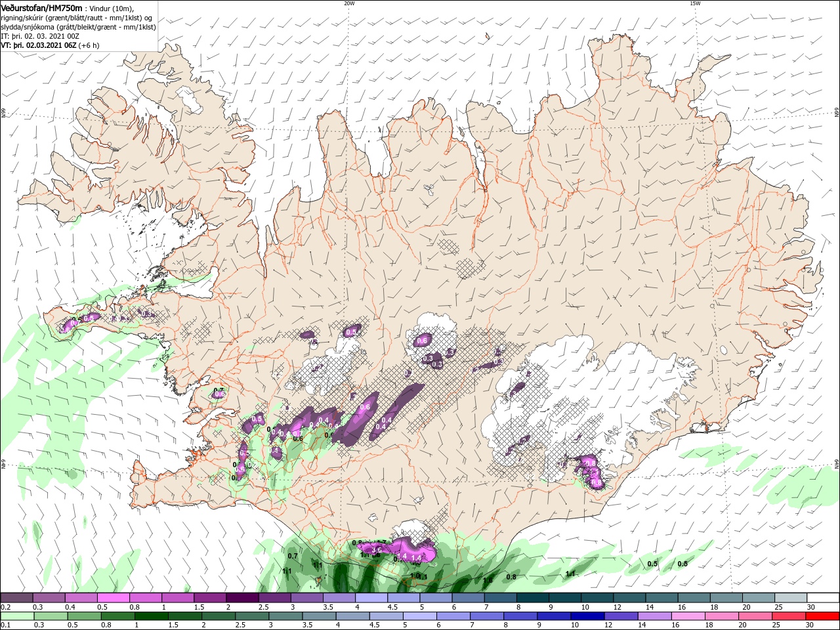The image size is (840, 630).
Task: Pick top-row swatch between 5 and 6
Action: pos(436,597)
